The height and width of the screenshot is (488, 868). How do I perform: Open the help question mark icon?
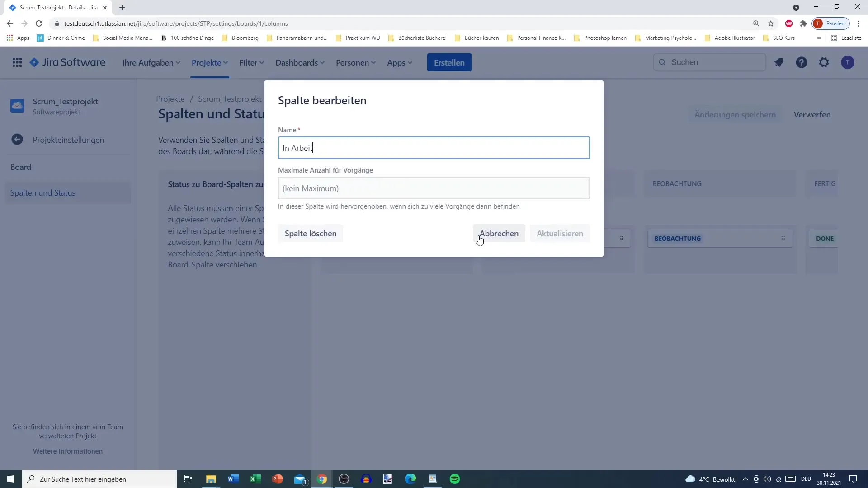click(801, 62)
